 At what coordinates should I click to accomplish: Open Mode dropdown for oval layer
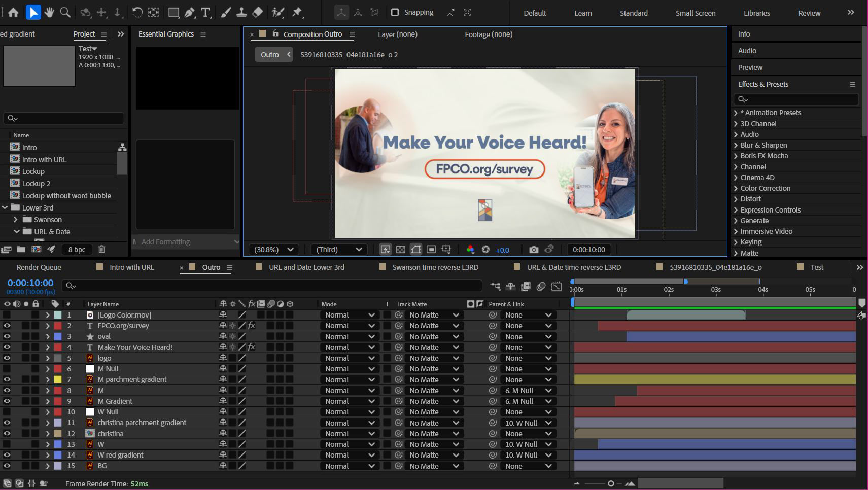[350, 337]
